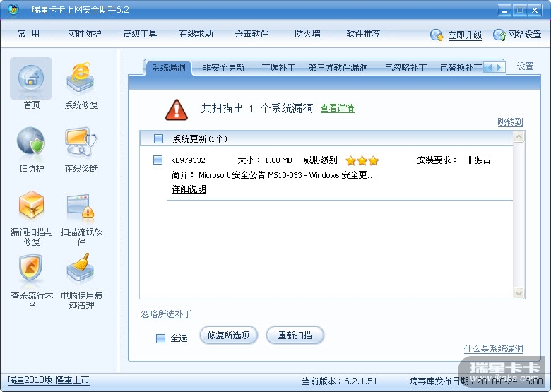Switch to the 第三方软件漏洞 tab

coord(338,67)
